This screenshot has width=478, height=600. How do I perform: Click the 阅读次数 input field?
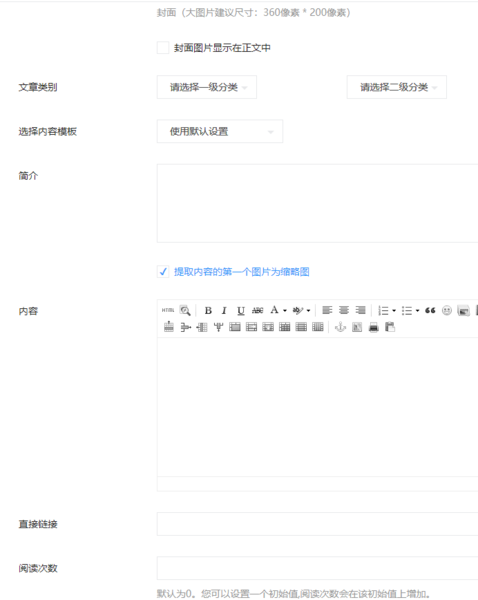tap(317, 568)
